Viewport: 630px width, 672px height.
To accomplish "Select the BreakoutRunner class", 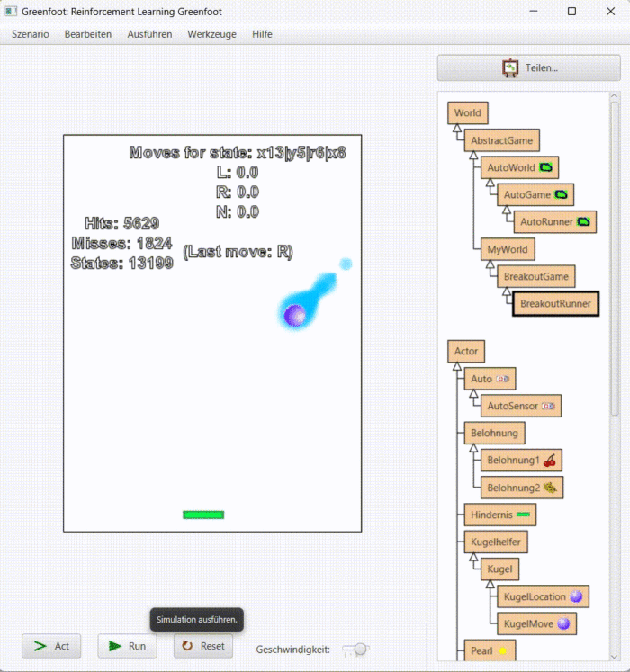I will pyautogui.click(x=555, y=304).
